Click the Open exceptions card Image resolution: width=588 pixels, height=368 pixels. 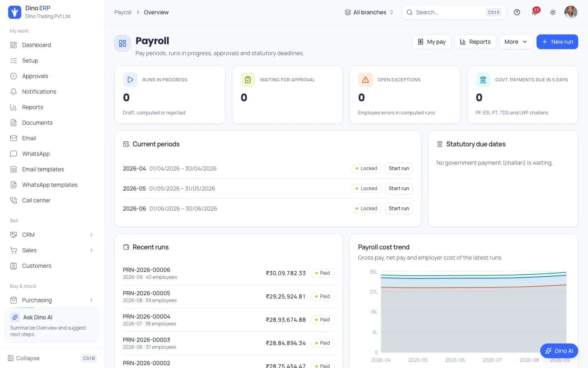pos(405,95)
